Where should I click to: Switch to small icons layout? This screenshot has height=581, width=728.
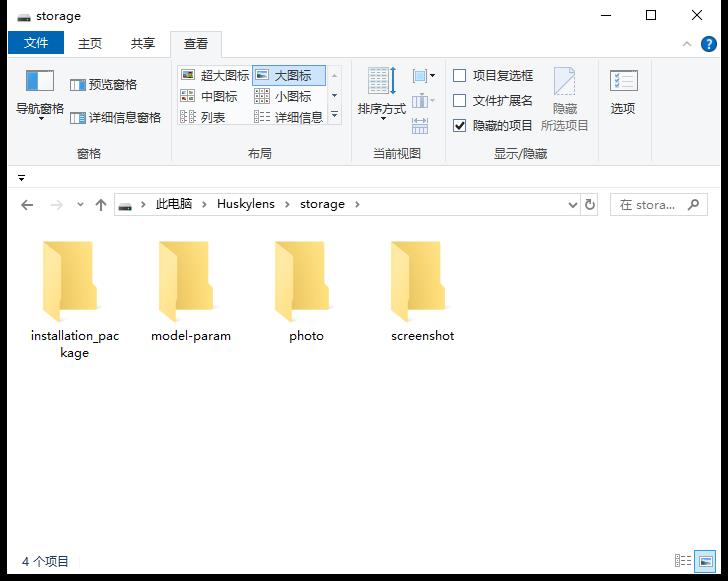pos(283,96)
